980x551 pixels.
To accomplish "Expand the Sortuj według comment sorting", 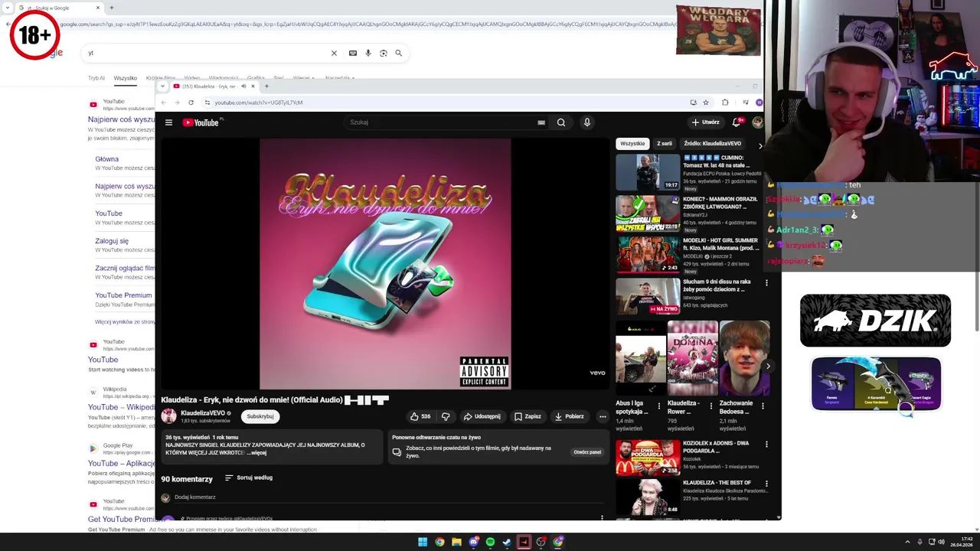I will (x=249, y=478).
